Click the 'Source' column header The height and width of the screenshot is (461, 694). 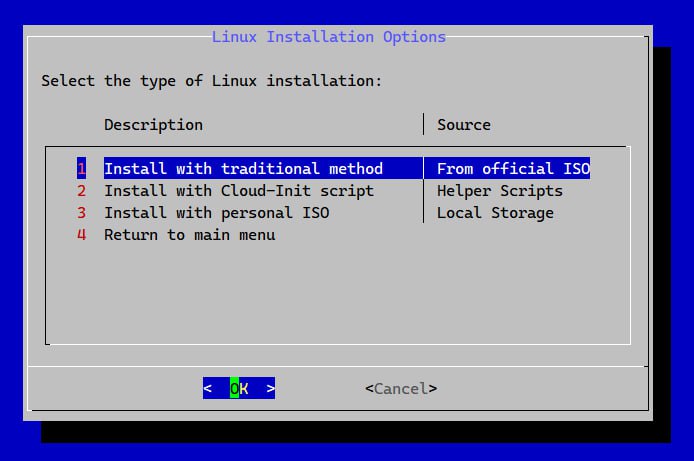click(x=464, y=125)
